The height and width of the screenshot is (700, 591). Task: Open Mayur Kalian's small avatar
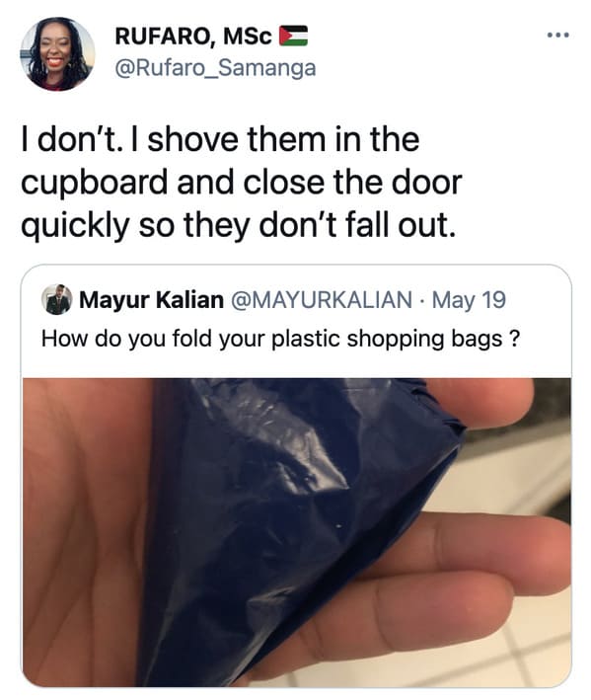click(56, 299)
